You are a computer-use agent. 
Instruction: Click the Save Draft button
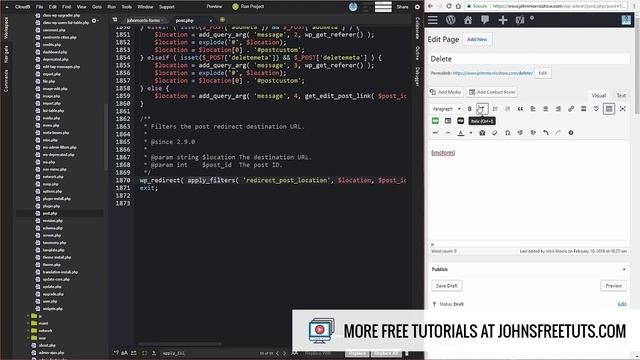click(447, 286)
